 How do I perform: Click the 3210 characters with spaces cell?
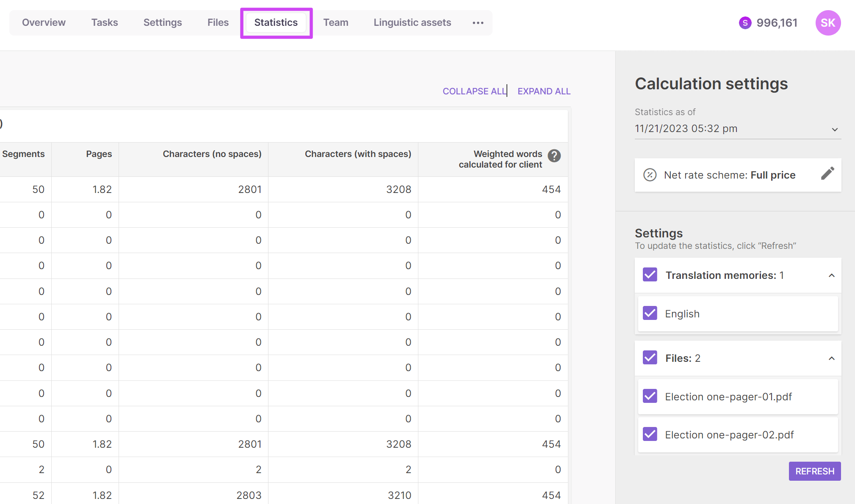click(x=399, y=495)
